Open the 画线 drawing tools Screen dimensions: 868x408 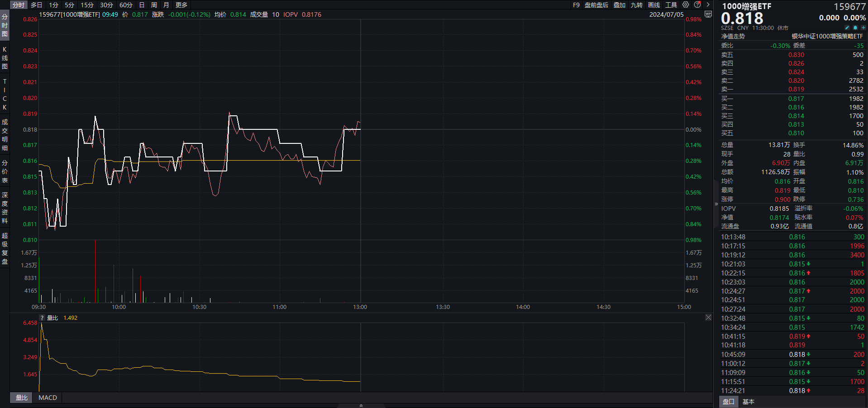[x=653, y=5]
